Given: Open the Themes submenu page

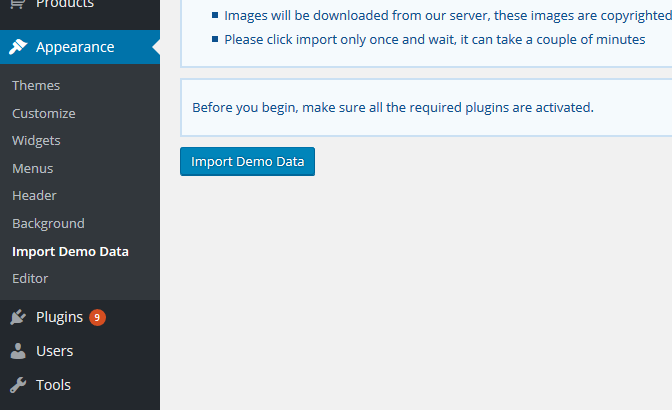Looking at the screenshot, I should point(36,86).
